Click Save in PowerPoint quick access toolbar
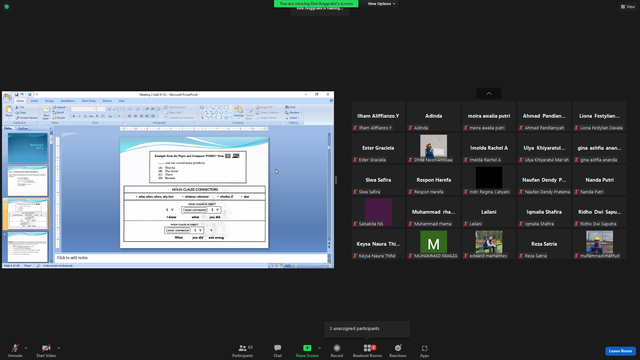 pos(17,94)
